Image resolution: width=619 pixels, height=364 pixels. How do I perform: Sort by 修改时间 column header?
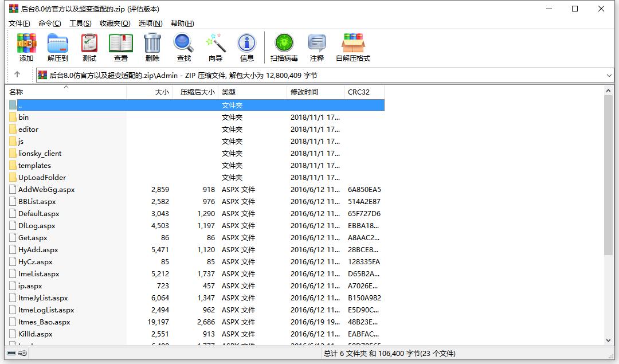point(304,92)
